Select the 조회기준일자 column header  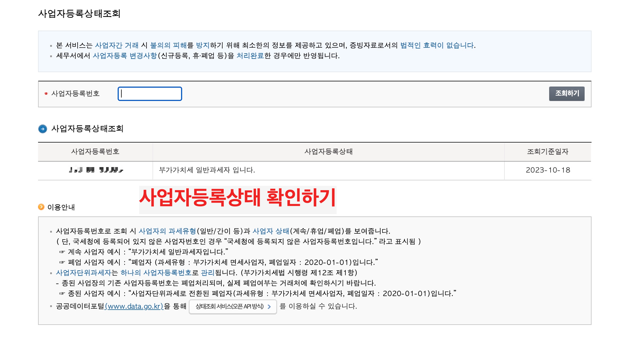tap(547, 151)
